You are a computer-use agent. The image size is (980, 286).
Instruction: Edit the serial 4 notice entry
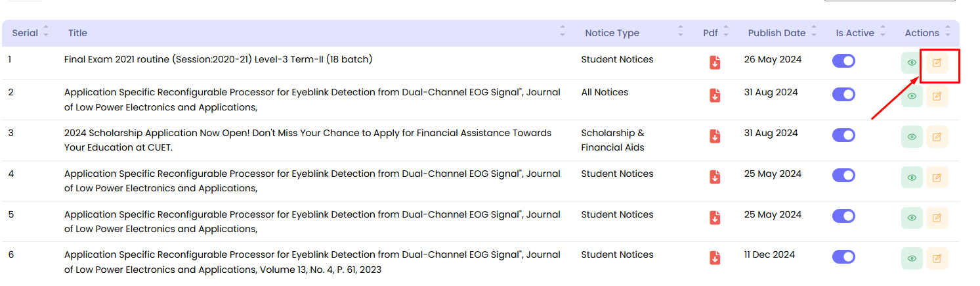click(937, 177)
